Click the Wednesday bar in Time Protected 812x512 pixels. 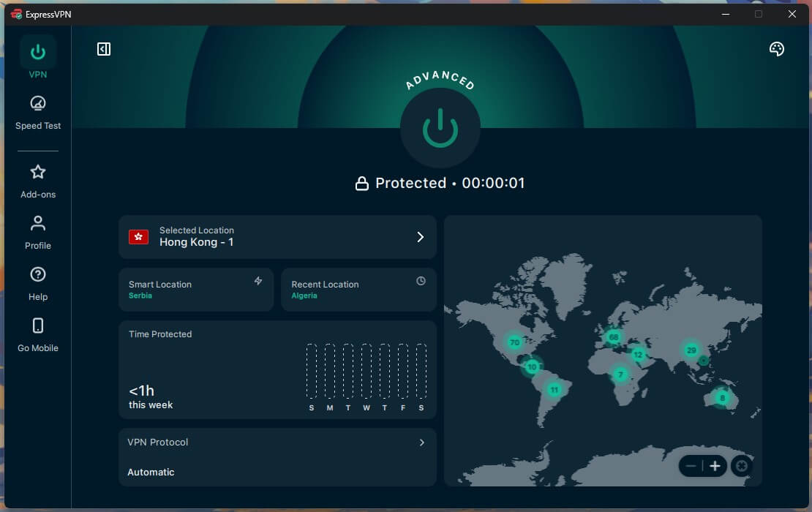[366, 371]
